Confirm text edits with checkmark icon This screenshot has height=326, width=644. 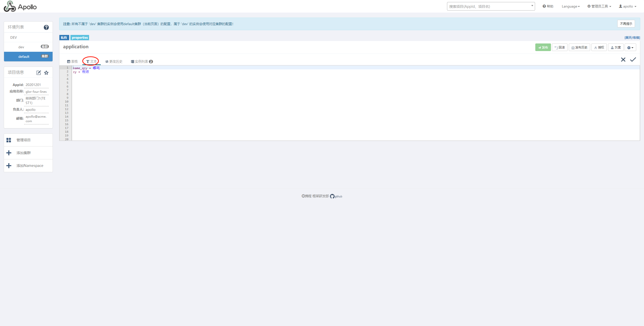(633, 60)
